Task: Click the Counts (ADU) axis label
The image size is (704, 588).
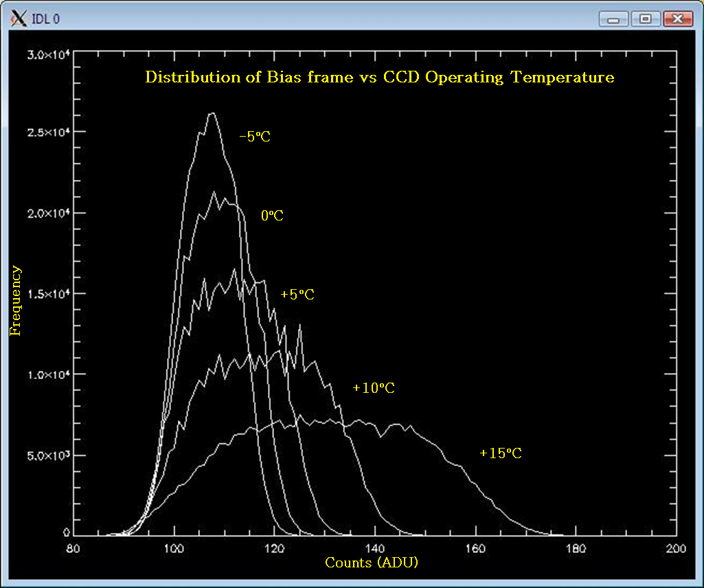Action: point(372,563)
